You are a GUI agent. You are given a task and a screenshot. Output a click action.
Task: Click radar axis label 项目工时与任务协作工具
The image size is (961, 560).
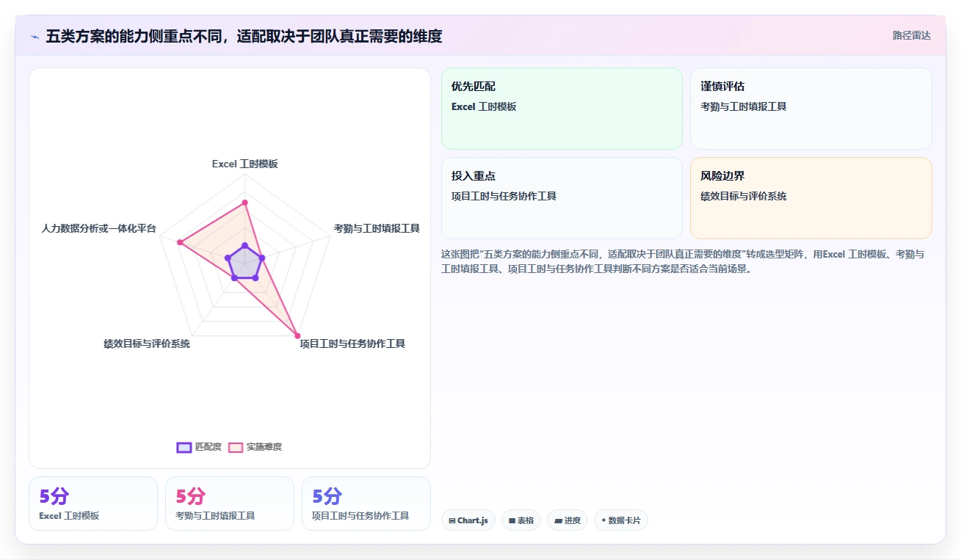[352, 343]
